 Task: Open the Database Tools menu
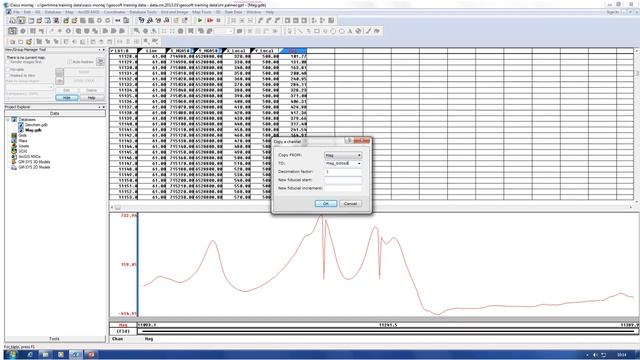point(143,12)
